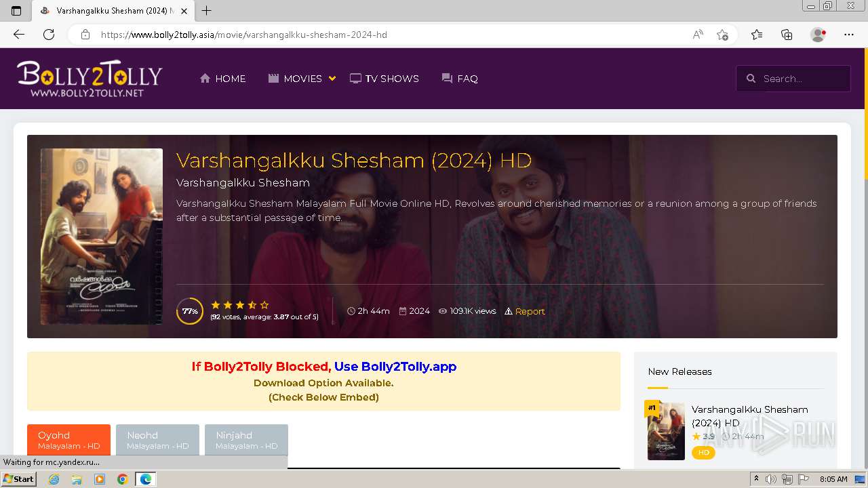Click the taskbar clock 8:05 AM
This screenshot has height=488, width=868.
pyautogui.click(x=833, y=479)
